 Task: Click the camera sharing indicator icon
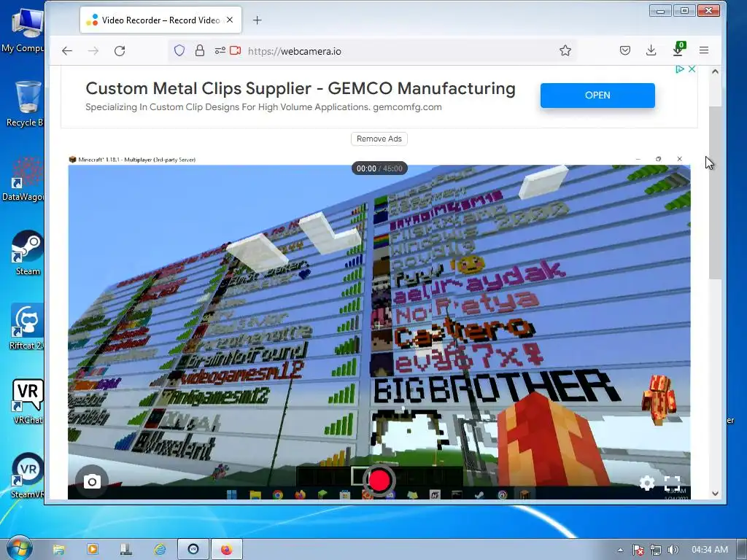pos(236,50)
